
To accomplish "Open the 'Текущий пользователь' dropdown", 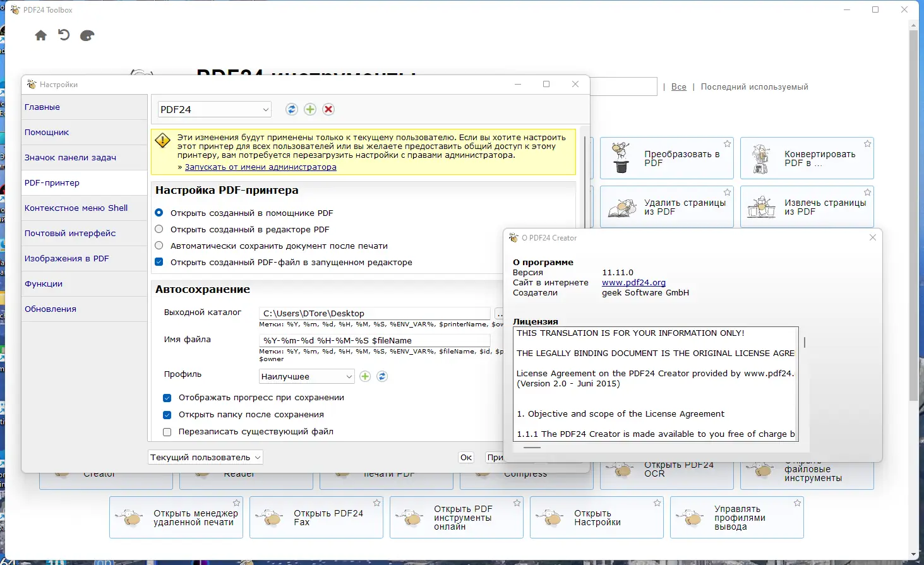I will (x=205, y=457).
